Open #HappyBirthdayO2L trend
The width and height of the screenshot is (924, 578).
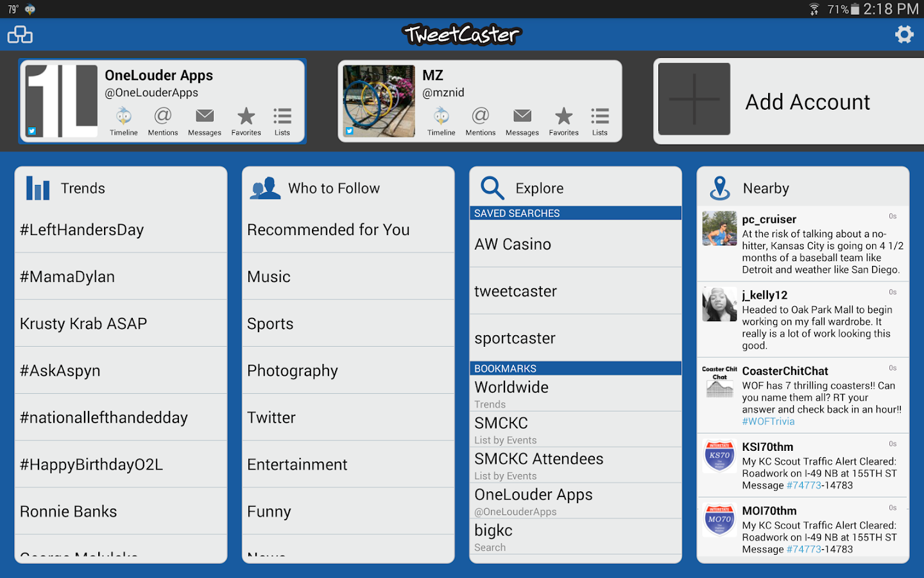tap(121, 464)
